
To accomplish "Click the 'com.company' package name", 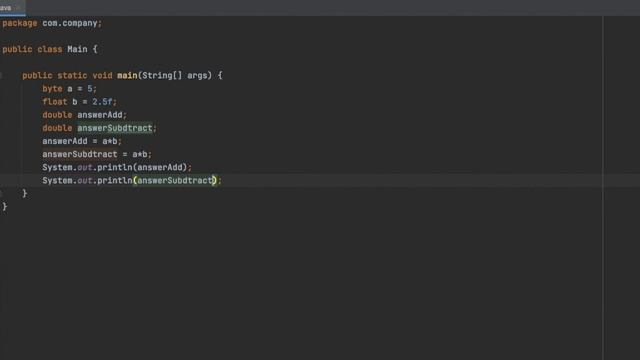I will [x=70, y=23].
